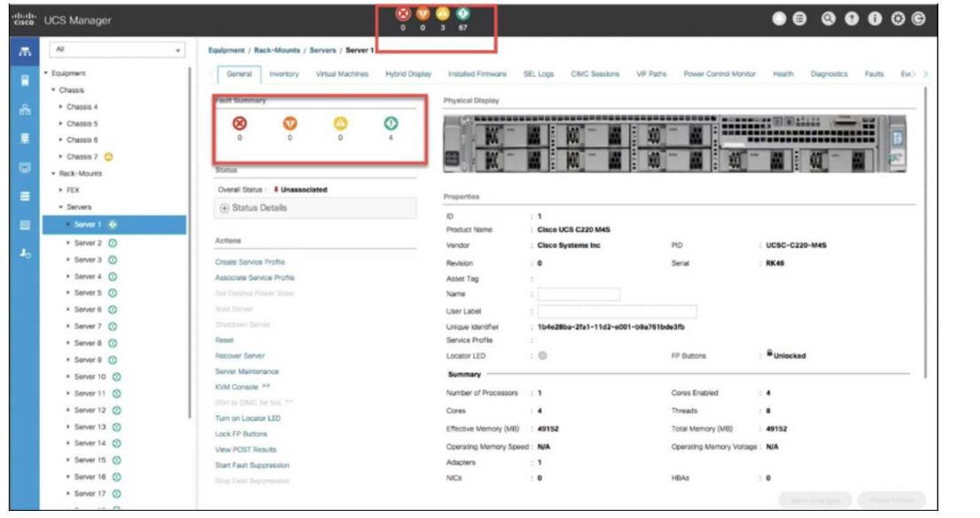Screen dimensions: 980x518
Task: Click the logout icon in the header
Action: pyautogui.click(x=918, y=19)
